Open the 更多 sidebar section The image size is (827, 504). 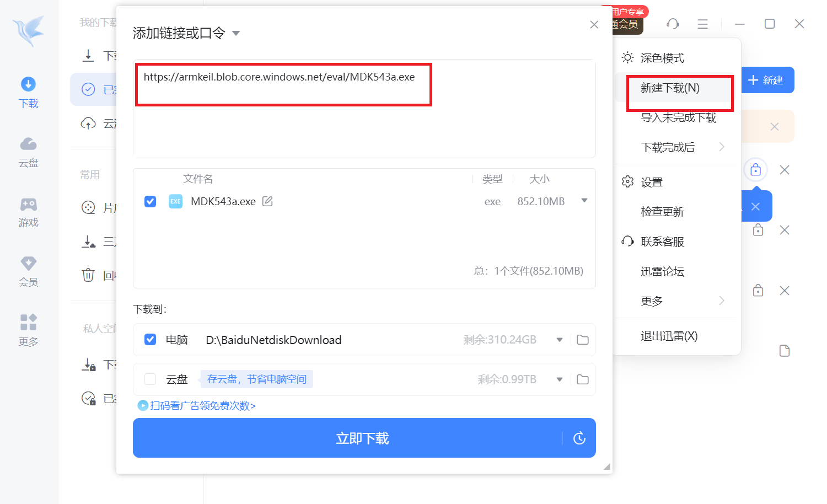29,330
